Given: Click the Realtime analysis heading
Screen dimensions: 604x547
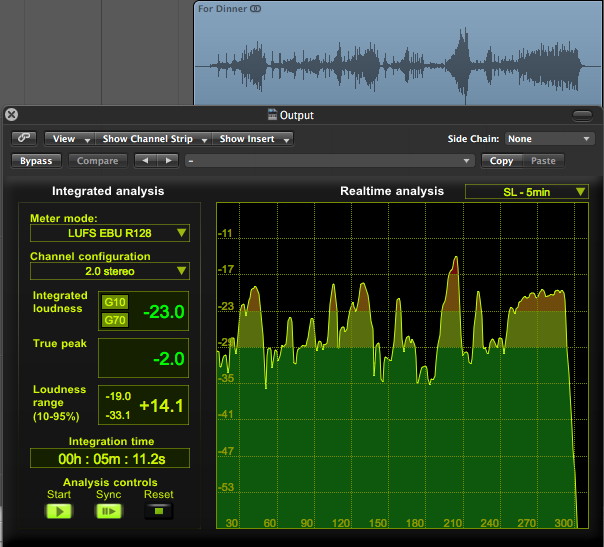Looking at the screenshot, I should [x=392, y=191].
